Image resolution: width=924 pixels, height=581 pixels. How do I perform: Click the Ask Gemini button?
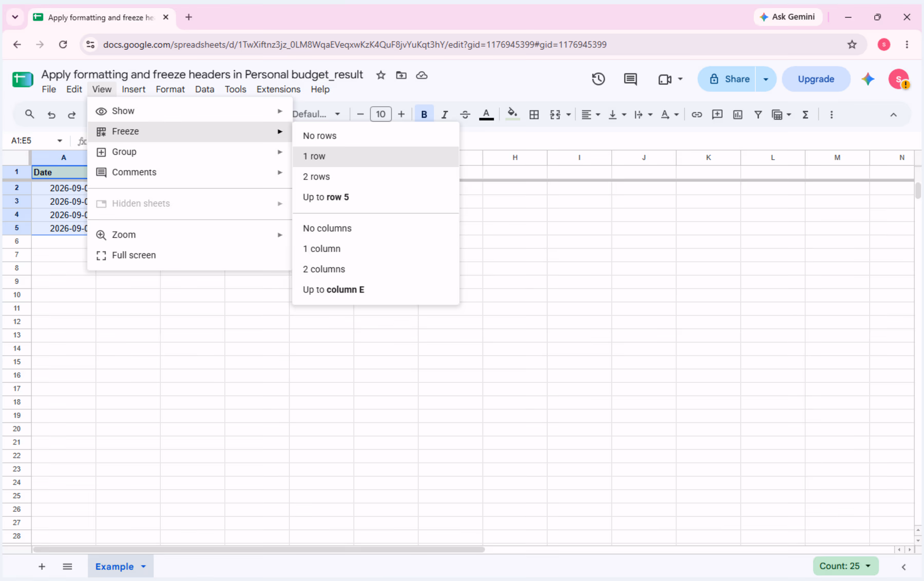pyautogui.click(x=788, y=17)
